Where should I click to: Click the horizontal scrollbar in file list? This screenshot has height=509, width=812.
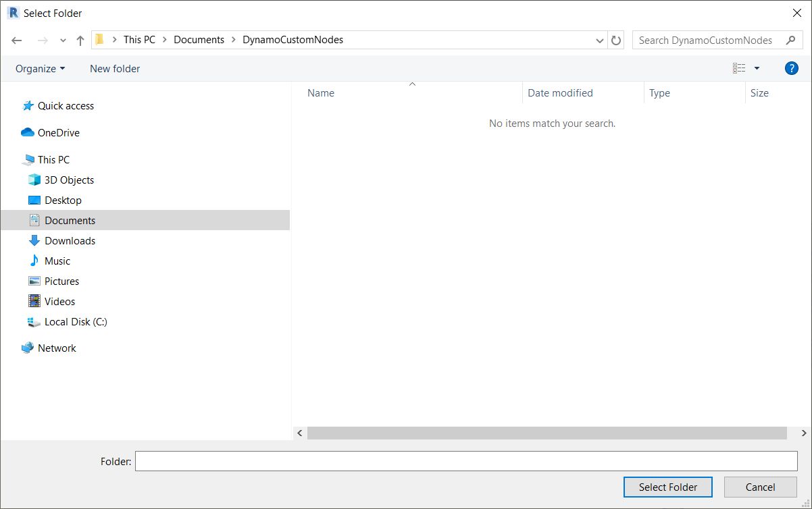(x=547, y=433)
